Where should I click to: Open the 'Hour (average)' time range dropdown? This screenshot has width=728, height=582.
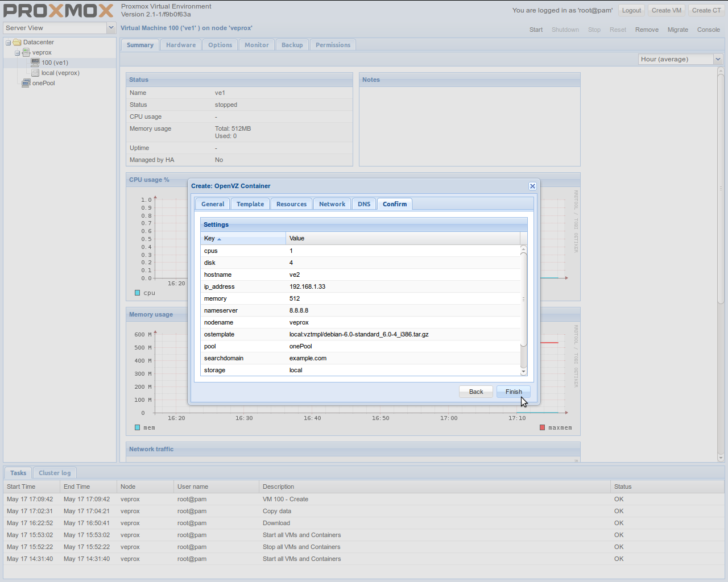(717, 59)
